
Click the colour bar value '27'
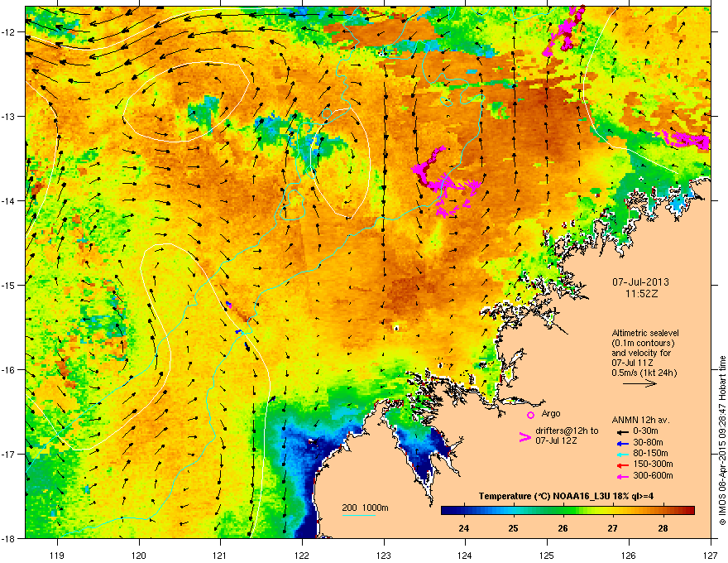click(613, 528)
